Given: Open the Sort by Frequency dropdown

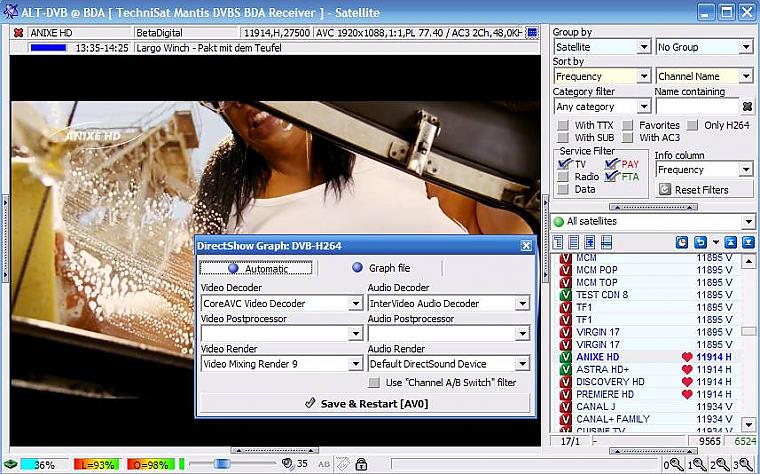Looking at the screenshot, I should pyautogui.click(x=644, y=76).
